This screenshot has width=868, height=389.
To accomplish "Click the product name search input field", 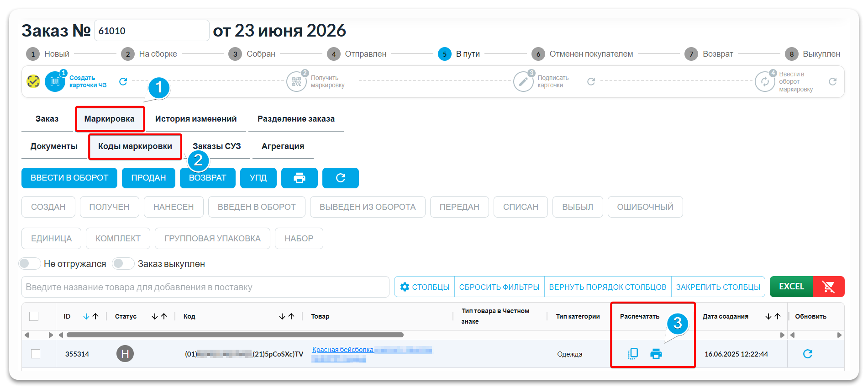I will coord(205,287).
